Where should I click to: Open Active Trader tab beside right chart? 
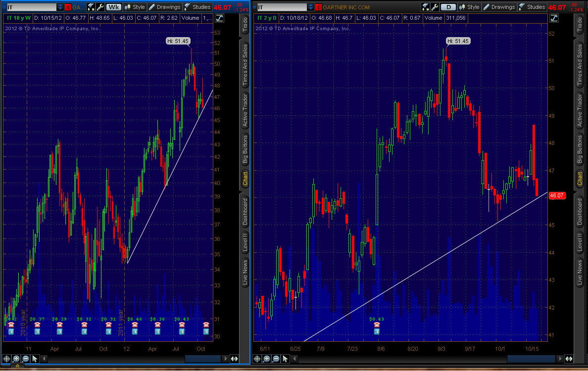(579, 110)
